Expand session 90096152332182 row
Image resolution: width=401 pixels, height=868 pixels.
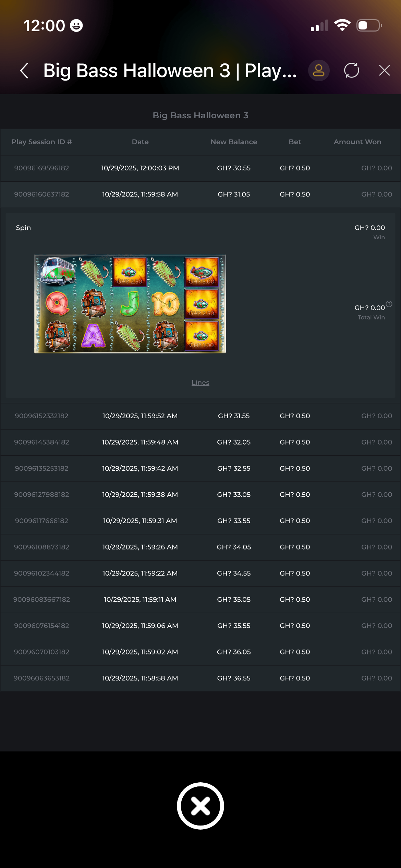coord(200,416)
